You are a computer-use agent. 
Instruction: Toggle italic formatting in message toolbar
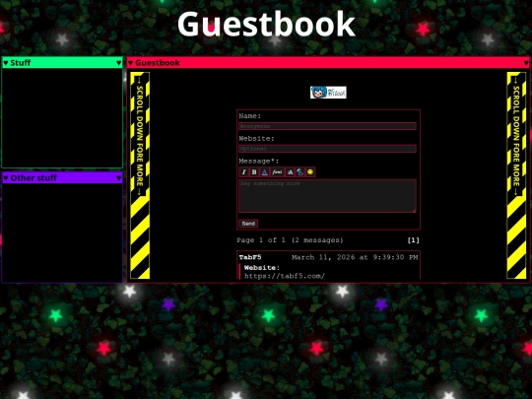point(243,172)
